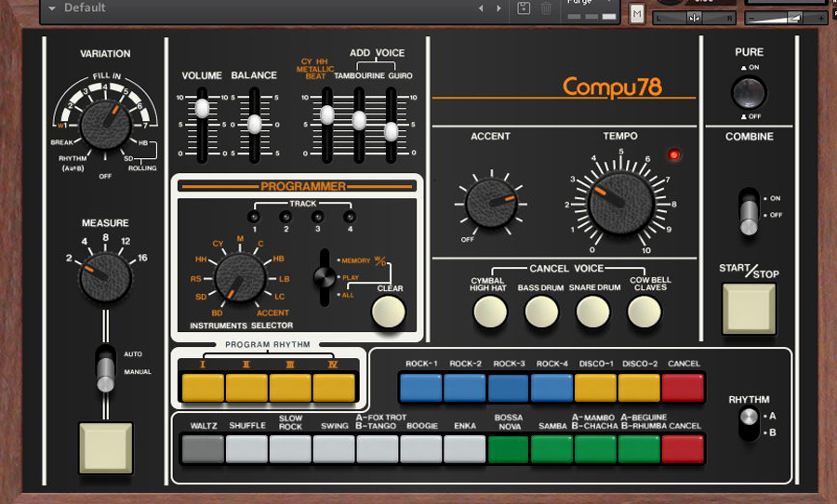Select the Rock-1 rhythm button
The image size is (837, 504).
pos(420,387)
